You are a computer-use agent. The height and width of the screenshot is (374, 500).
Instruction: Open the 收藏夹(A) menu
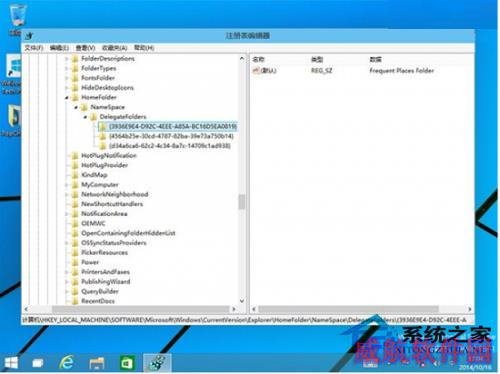pos(114,48)
